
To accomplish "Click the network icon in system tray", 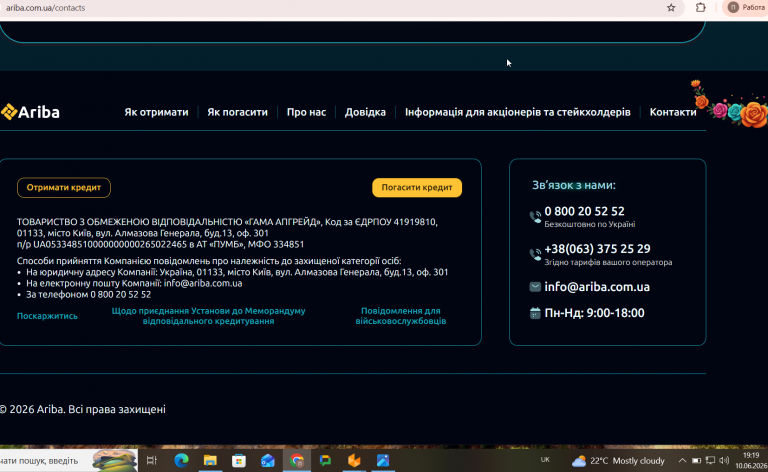I will [x=710, y=460].
